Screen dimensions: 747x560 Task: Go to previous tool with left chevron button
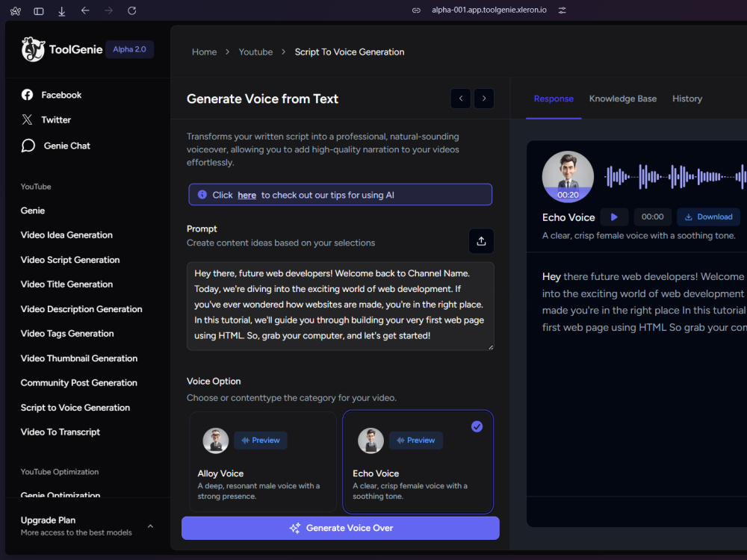click(461, 99)
